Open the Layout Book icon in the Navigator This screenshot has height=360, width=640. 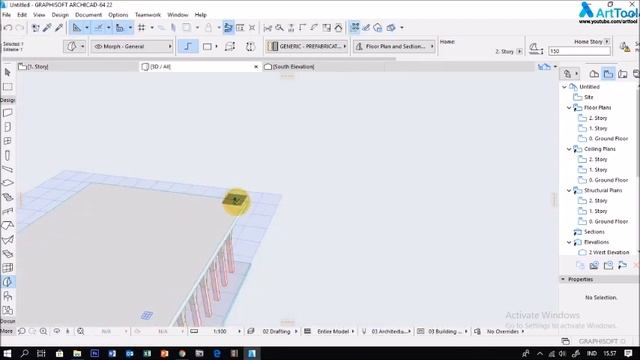click(x=622, y=73)
